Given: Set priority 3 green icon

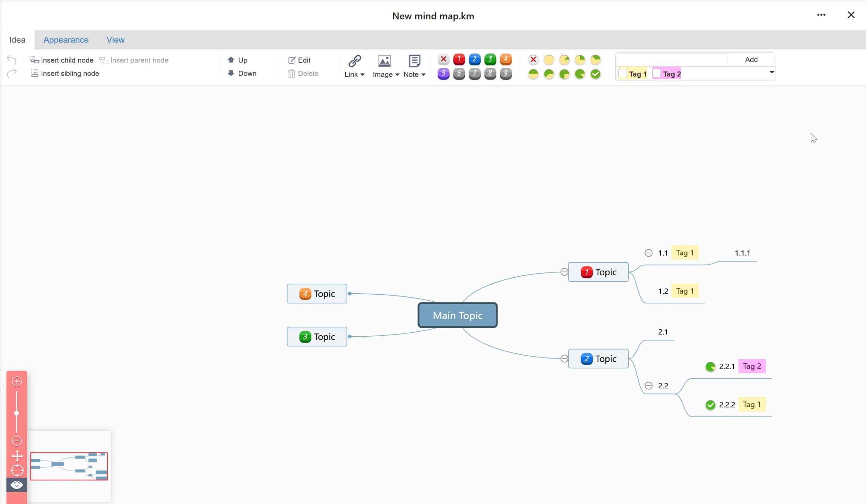Looking at the screenshot, I should coord(490,60).
